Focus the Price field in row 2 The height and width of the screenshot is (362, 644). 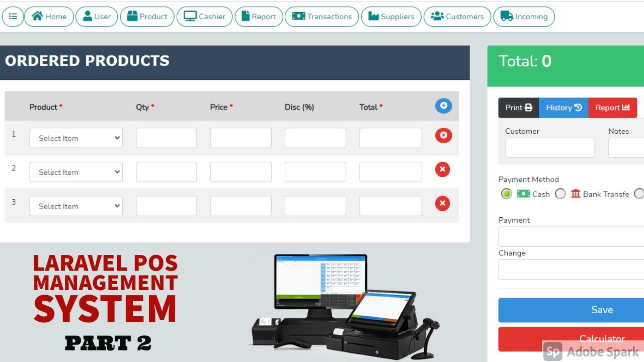240,172
